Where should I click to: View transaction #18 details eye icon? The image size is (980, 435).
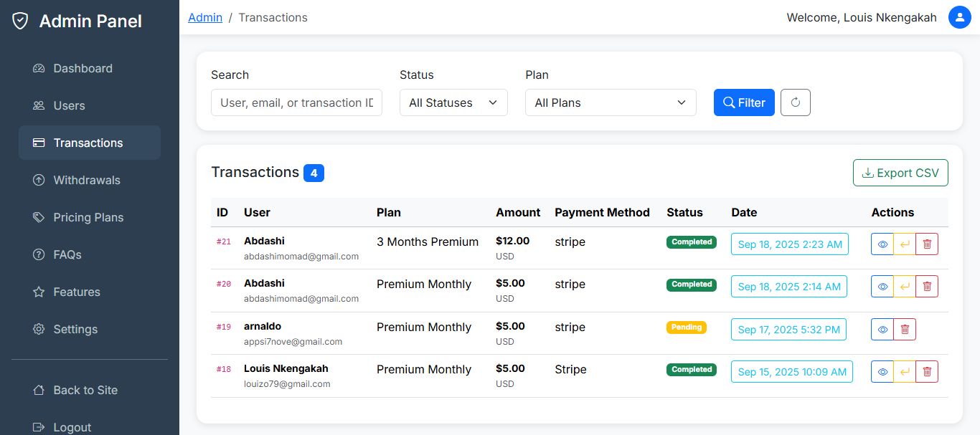coord(882,372)
